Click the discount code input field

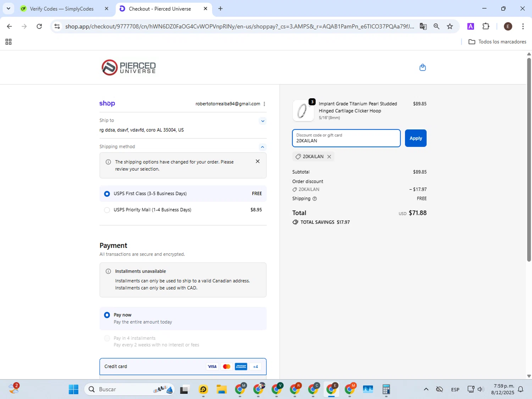(x=346, y=138)
